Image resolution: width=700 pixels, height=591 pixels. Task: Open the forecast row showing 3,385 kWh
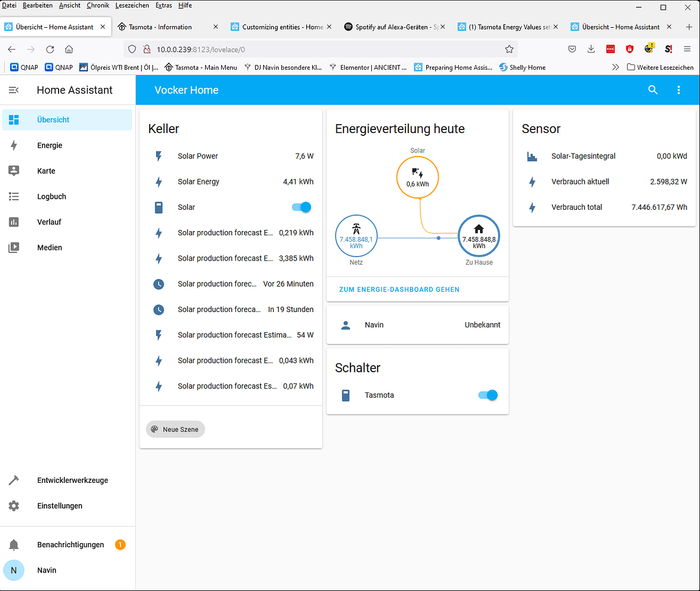pyautogui.click(x=231, y=258)
